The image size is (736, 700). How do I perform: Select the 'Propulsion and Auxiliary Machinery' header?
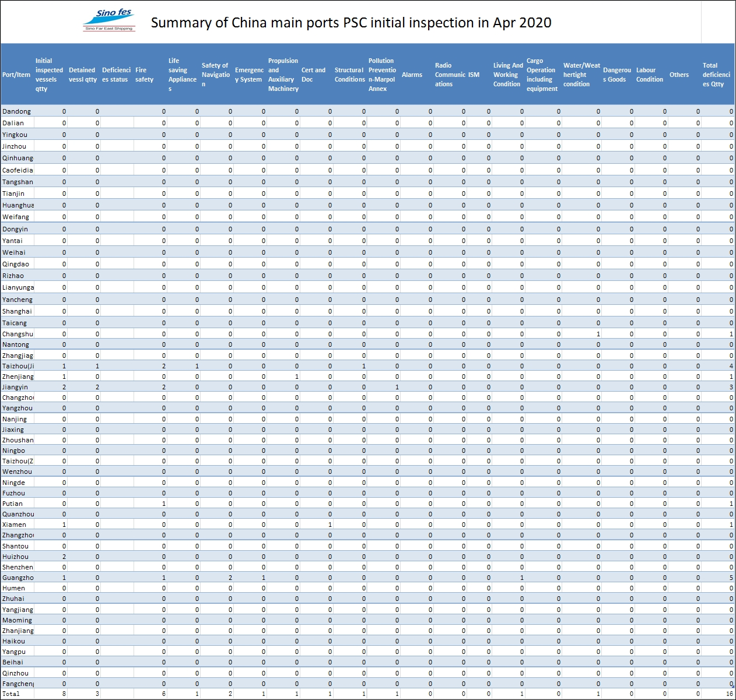[x=283, y=75]
